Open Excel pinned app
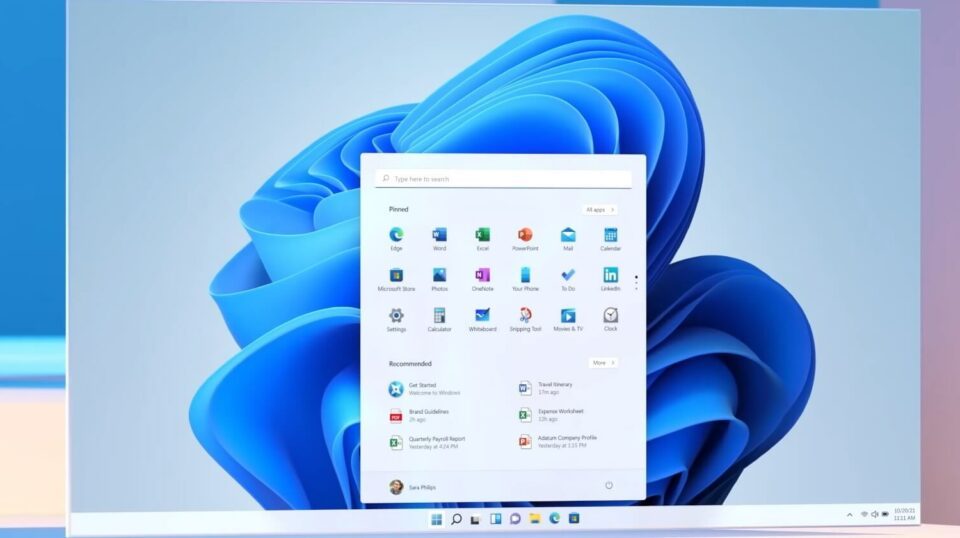Image resolution: width=960 pixels, height=538 pixels. point(482,238)
